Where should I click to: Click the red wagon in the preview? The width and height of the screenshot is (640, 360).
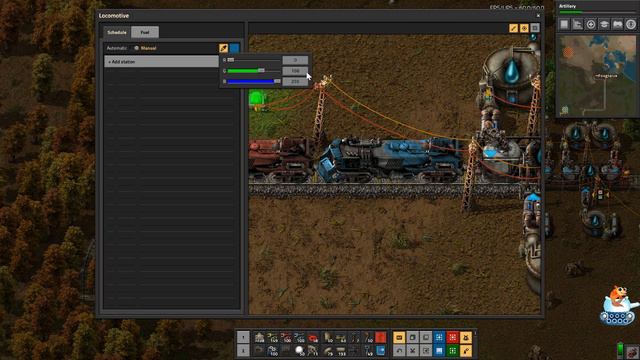281,159
